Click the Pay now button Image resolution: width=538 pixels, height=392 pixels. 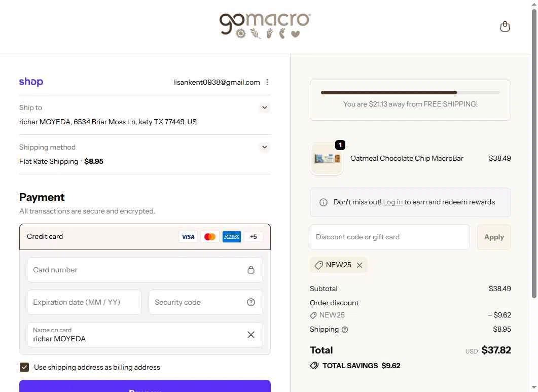tap(145, 386)
